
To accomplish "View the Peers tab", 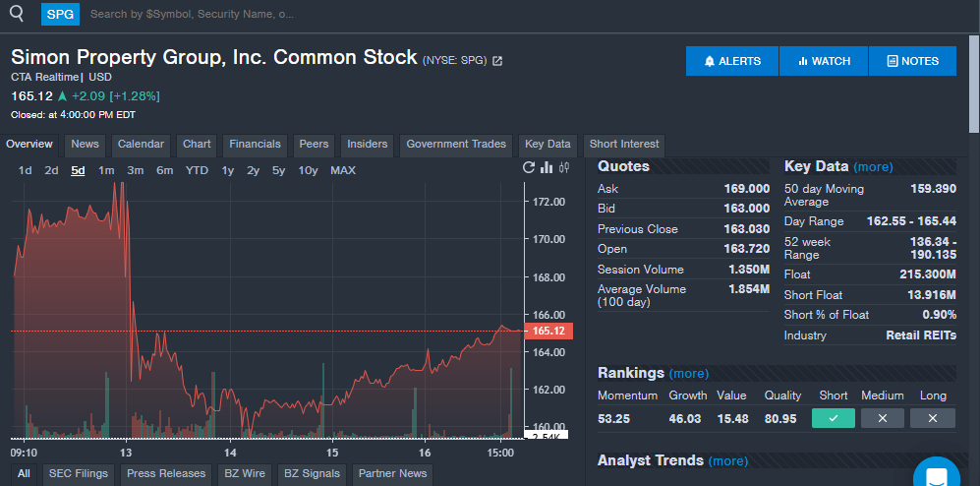I will pos(314,145).
